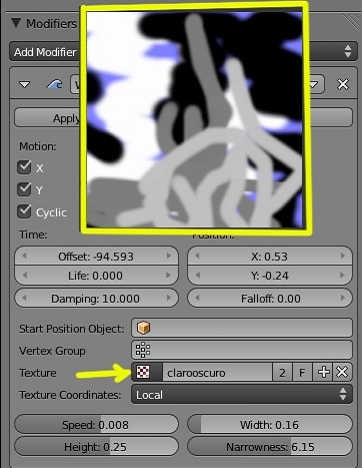Click the Start Position Object cube icon

(143, 328)
